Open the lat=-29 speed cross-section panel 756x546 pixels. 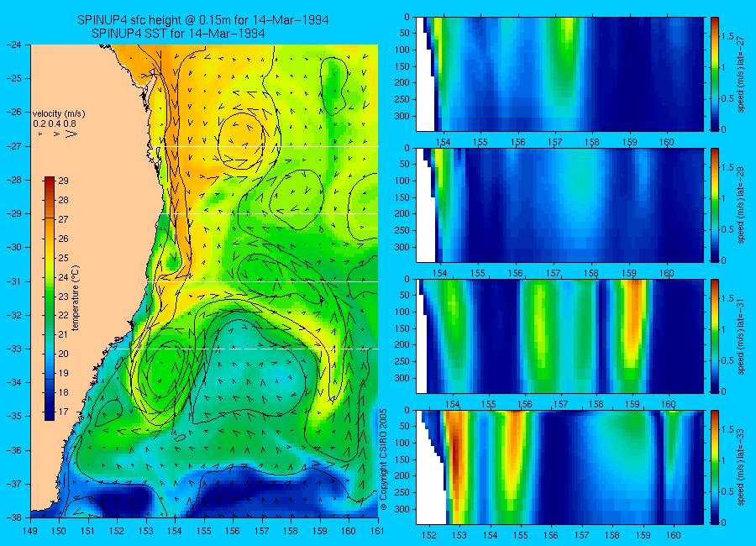(x=559, y=205)
